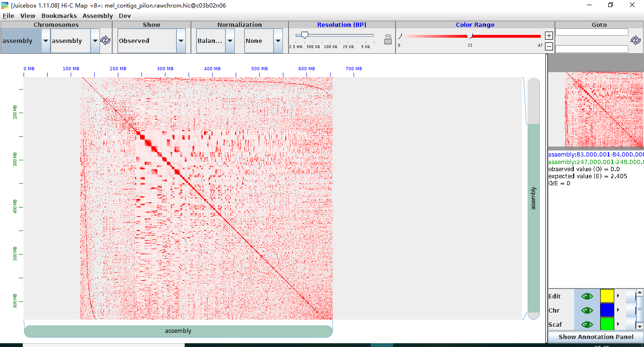Open the Assembly menu

pyautogui.click(x=98, y=16)
